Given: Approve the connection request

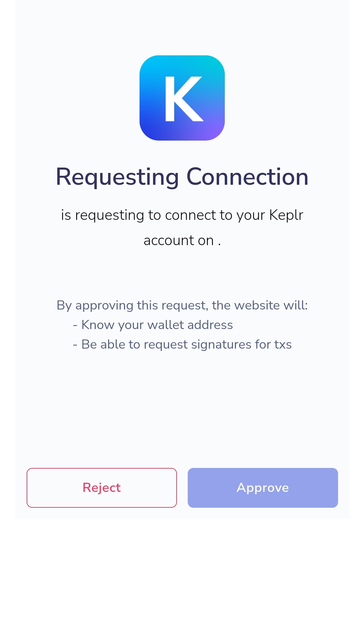Looking at the screenshot, I should pyautogui.click(x=263, y=487).
